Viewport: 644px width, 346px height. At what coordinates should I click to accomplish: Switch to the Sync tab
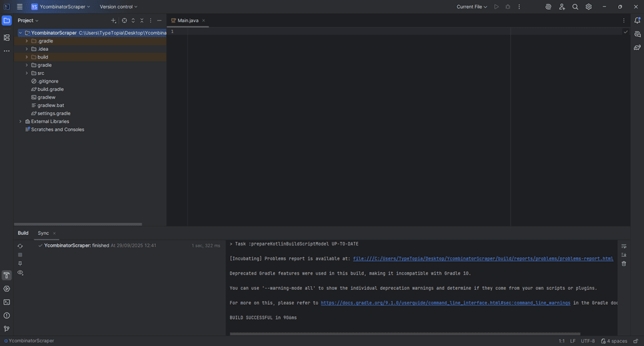43,233
